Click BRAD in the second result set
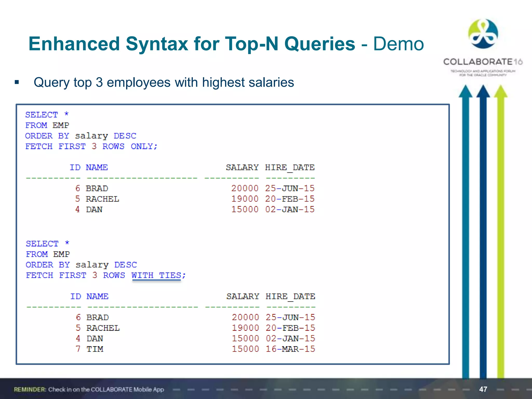The width and height of the screenshot is (532, 399). click(x=97, y=317)
